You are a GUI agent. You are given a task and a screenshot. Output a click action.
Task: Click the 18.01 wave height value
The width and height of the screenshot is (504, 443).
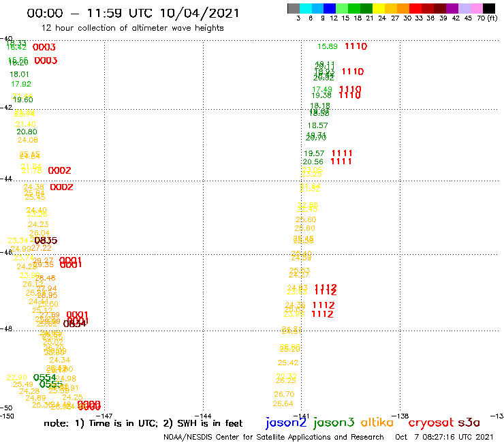[x=19, y=74]
